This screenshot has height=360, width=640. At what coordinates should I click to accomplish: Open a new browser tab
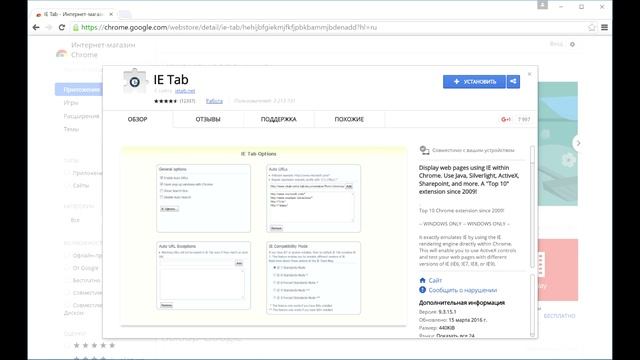[124, 14]
